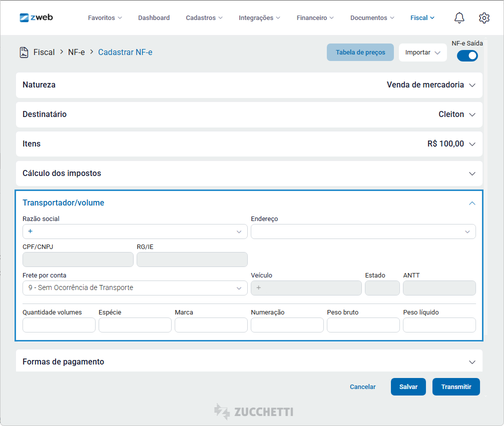Open the Cadastros menu
Screen dimensions: 504x426
click(204, 18)
